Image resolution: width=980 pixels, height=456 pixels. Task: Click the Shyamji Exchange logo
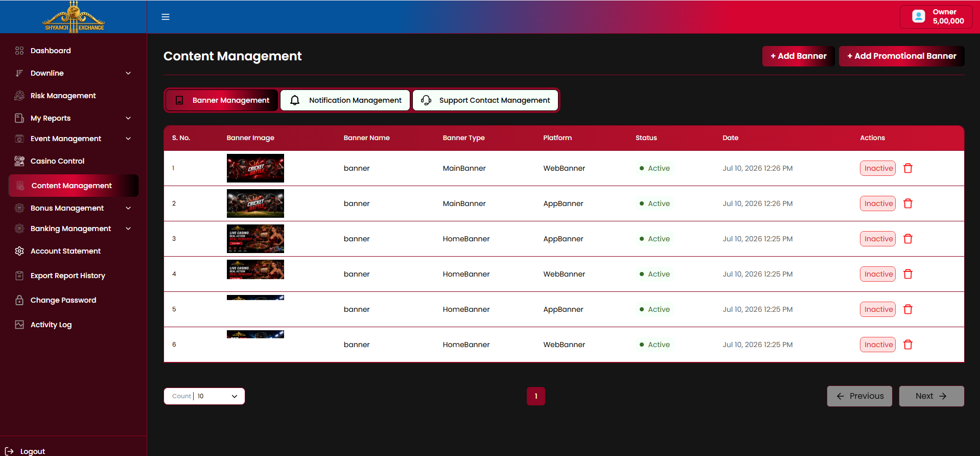74,17
